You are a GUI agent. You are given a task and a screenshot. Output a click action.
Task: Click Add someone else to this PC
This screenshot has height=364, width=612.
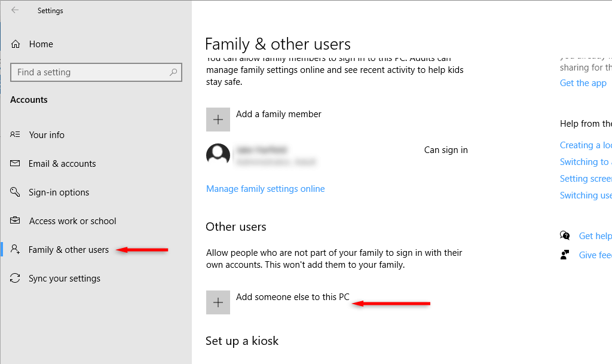click(x=292, y=297)
